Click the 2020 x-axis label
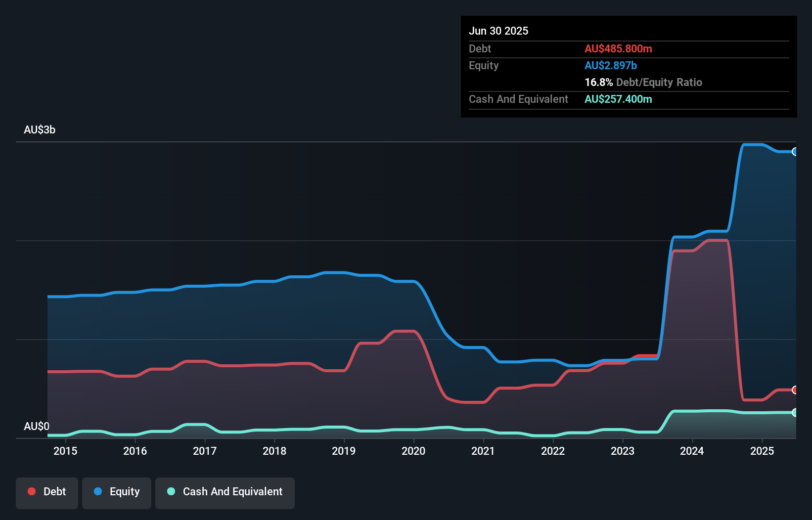This screenshot has height=520, width=812. pos(413,451)
